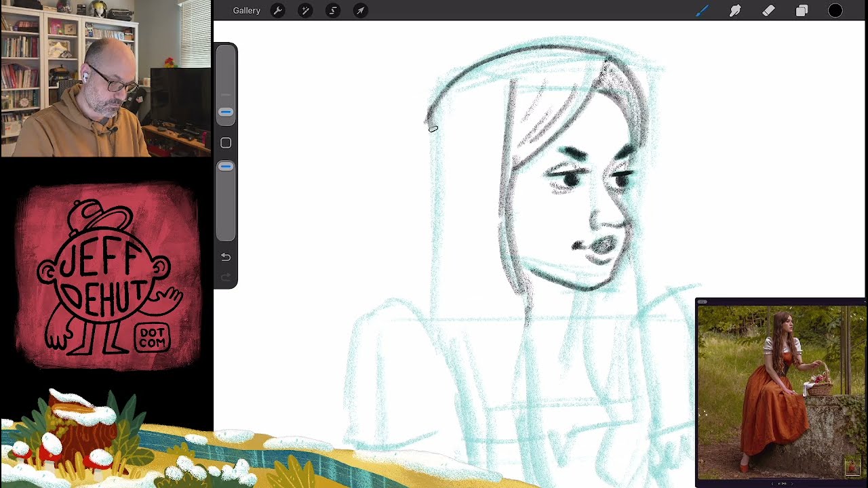Select the Transform arrow tool
The image size is (868, 488).
pyautogui.click(x=361, y=11)
